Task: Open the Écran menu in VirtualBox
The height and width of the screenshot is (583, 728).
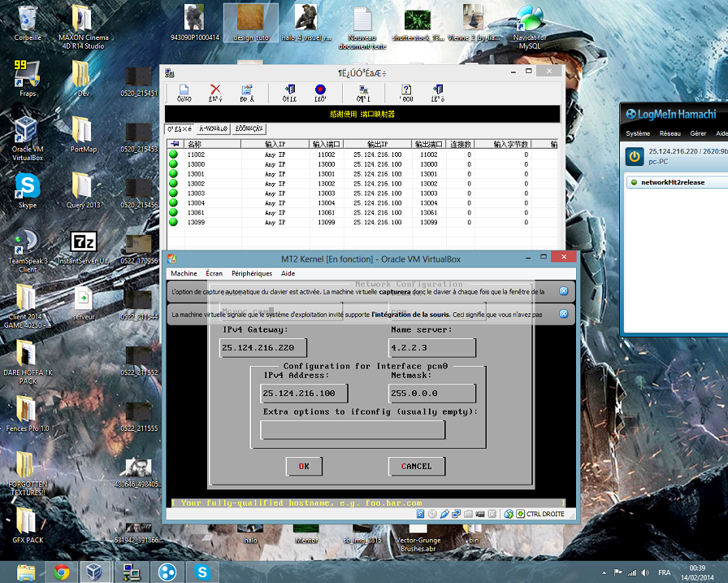Action: [x=214, y=273]
